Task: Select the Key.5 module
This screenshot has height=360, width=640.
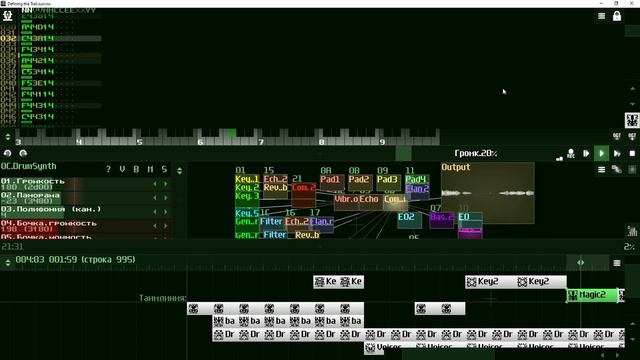Action: click(x=247, y=213)
